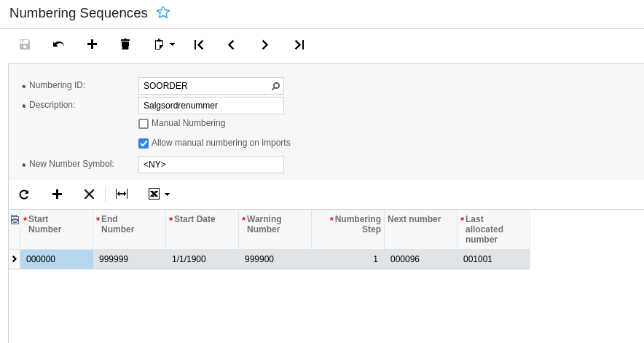This screenshot has width=644, height=343.
Task: Sort by Last allocated number header
Action: pyautogui.click(x=493, y=229)
